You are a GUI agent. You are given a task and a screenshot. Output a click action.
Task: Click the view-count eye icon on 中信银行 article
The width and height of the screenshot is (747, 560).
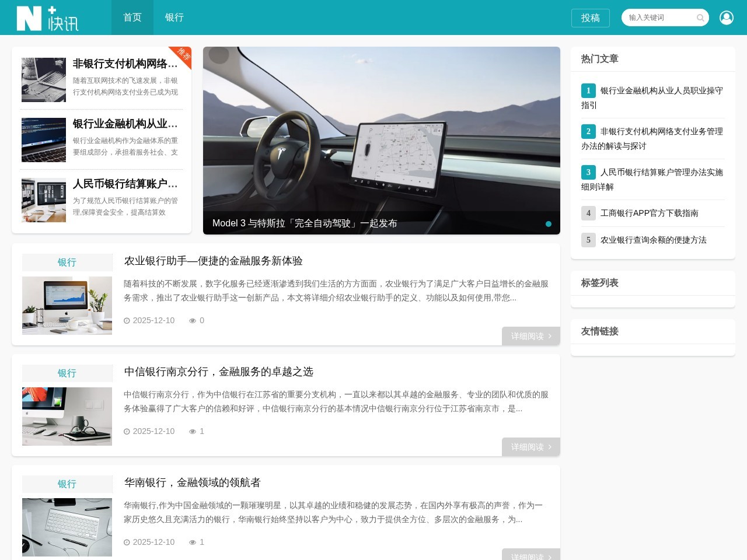click(x=193, y=431)
